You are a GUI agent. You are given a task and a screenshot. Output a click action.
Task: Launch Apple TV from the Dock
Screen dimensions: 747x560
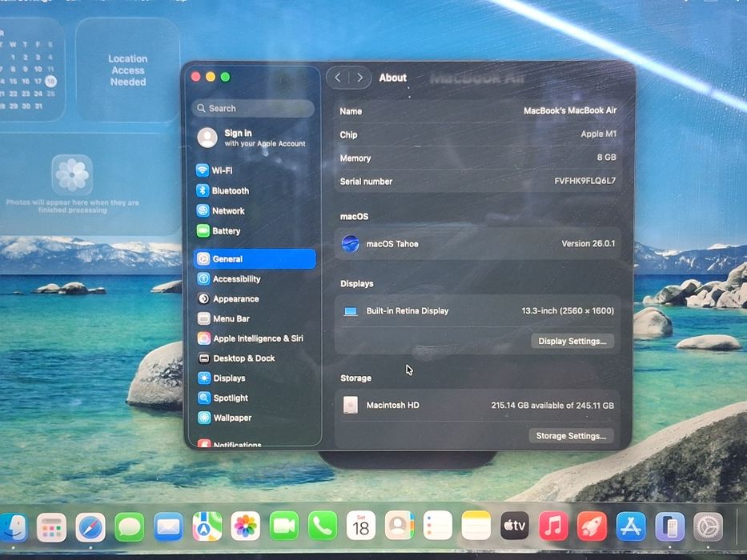click(515, 526)
